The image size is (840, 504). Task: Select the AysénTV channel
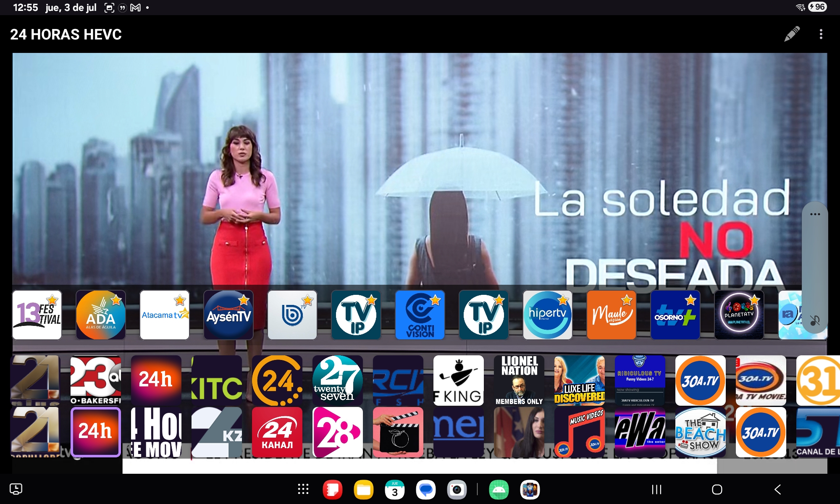[228, 315]
